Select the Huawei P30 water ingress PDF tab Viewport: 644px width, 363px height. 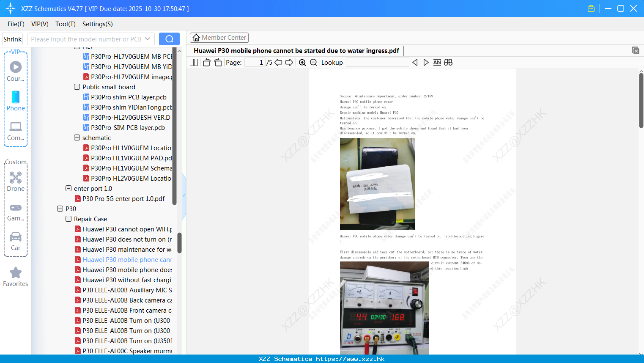pos(296,51)
